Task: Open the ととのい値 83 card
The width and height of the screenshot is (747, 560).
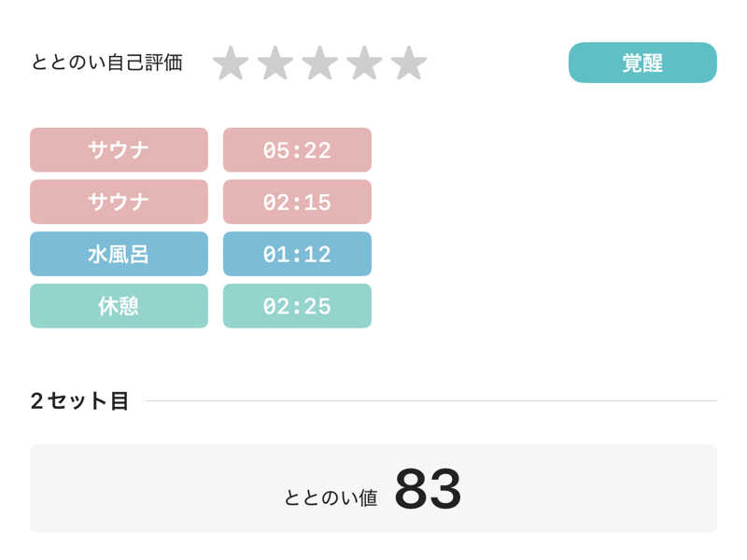Action: coord(373,488)
